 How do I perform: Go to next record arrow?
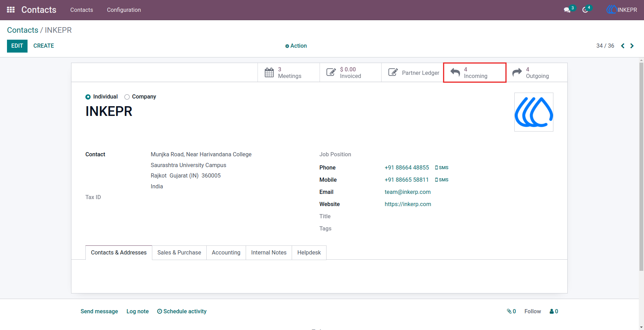(632, 46)
